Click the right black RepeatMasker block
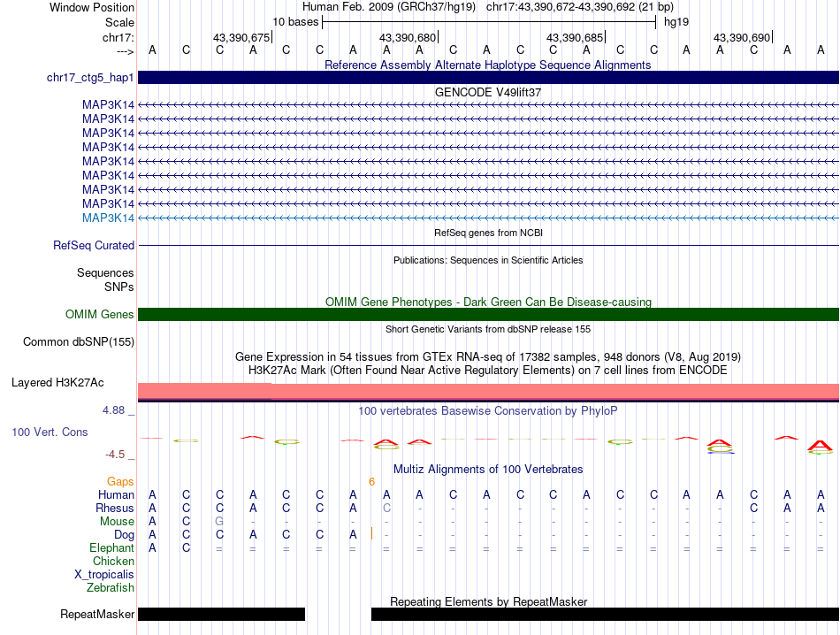Screen dimensions: 840x635 click(x=605, y=614)
